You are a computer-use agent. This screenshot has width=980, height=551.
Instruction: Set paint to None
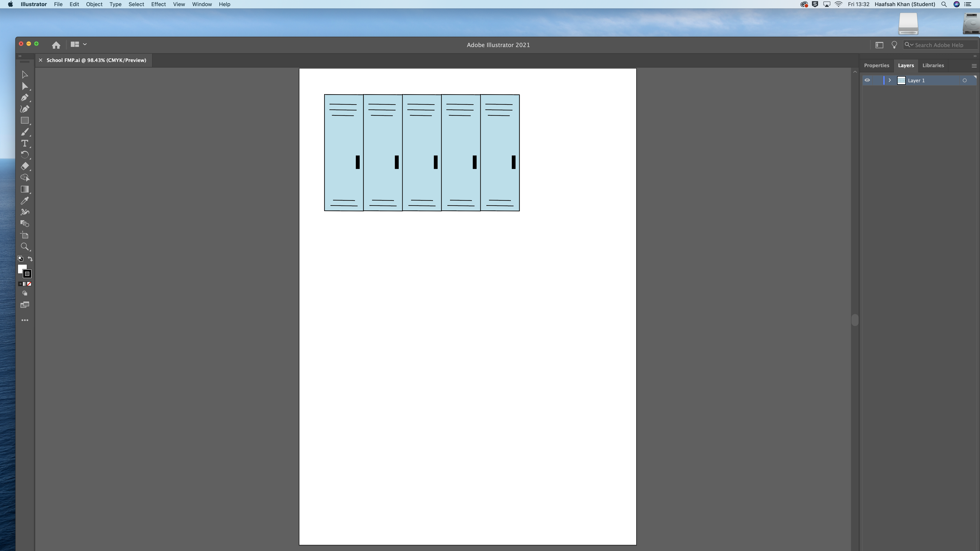(29, 284)
